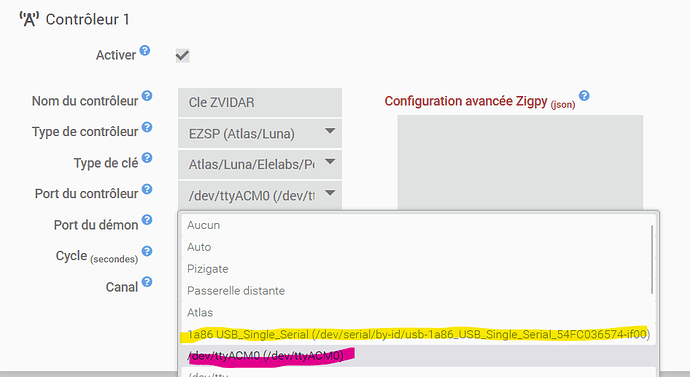Show help for Cycle (secondes)
The width and height of the screenshot is (690, 377).
(x=147, y=251)
